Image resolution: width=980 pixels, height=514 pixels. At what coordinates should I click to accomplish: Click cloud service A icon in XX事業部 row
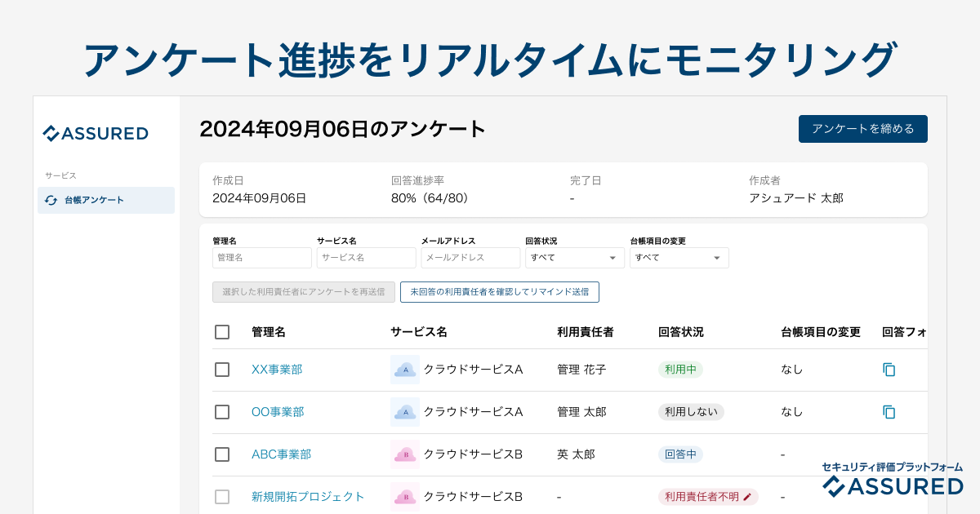tap(405, 370)
